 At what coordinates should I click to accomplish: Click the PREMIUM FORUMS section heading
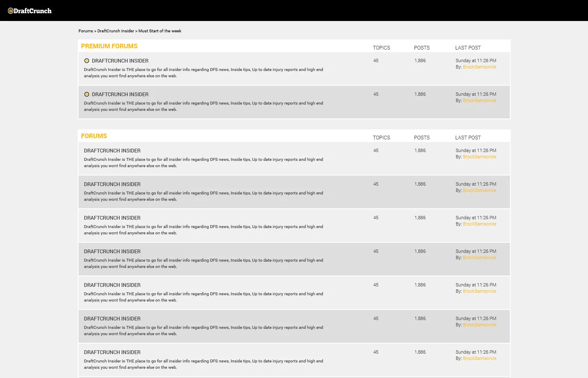pos(109,46)
